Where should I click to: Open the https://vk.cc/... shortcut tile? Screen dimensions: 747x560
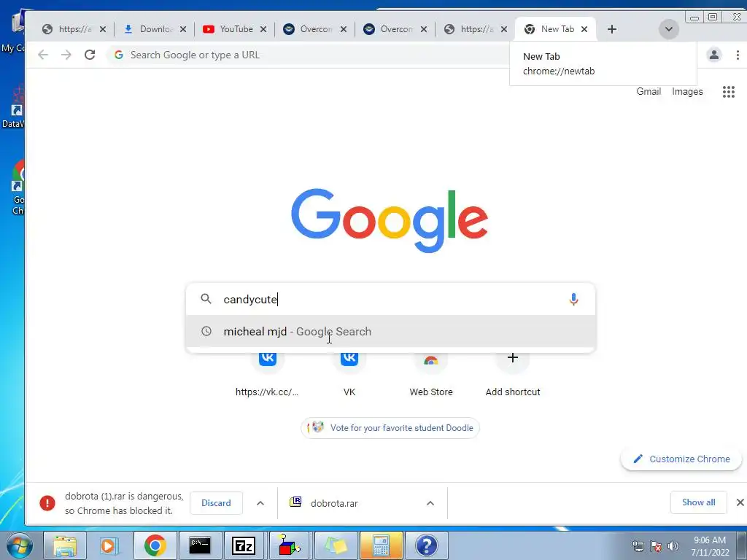click(x=267, y=374)
